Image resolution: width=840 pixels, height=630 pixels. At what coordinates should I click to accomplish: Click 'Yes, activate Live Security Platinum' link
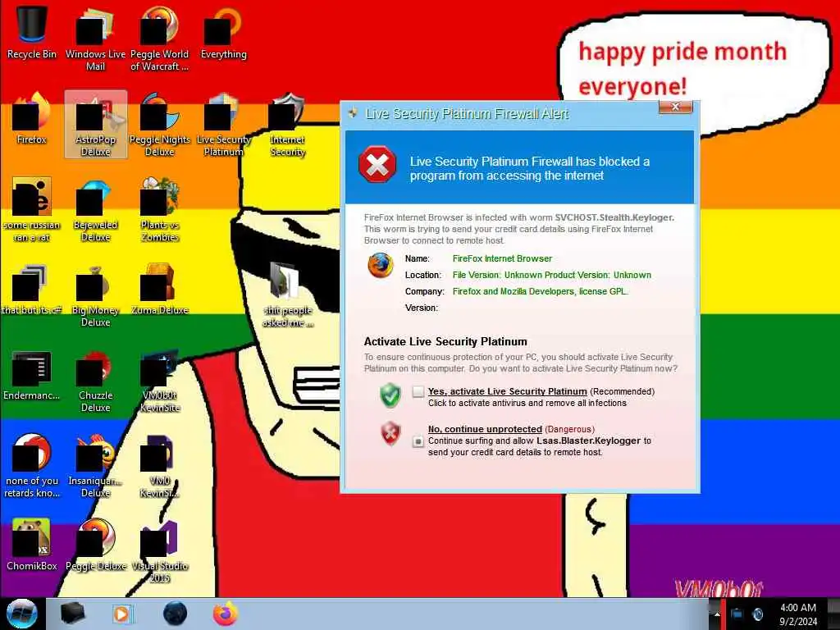pyautogui.click(x=507, y=391)
